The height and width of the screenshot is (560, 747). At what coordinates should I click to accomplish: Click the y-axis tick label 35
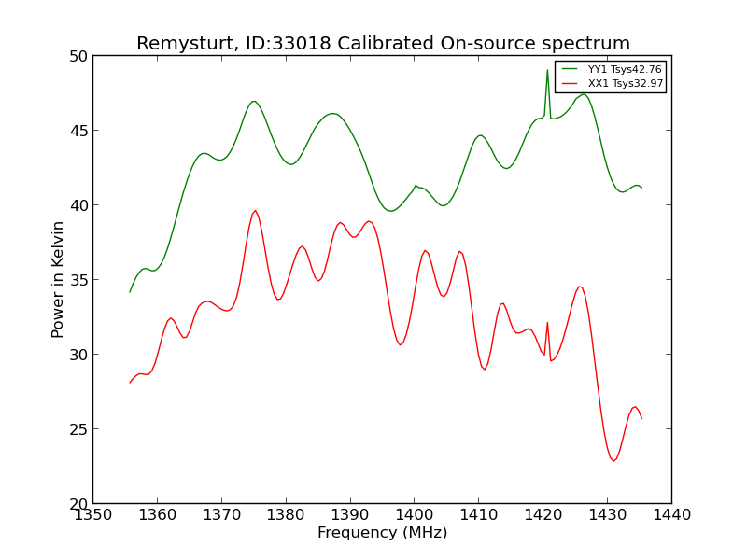click(x=78, y=280)
